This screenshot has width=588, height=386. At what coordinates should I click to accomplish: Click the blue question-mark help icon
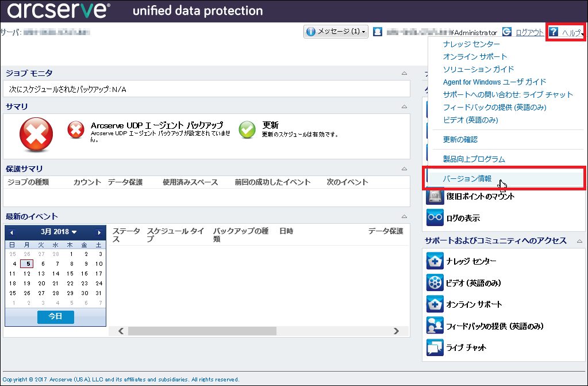[x=554, y=32]
